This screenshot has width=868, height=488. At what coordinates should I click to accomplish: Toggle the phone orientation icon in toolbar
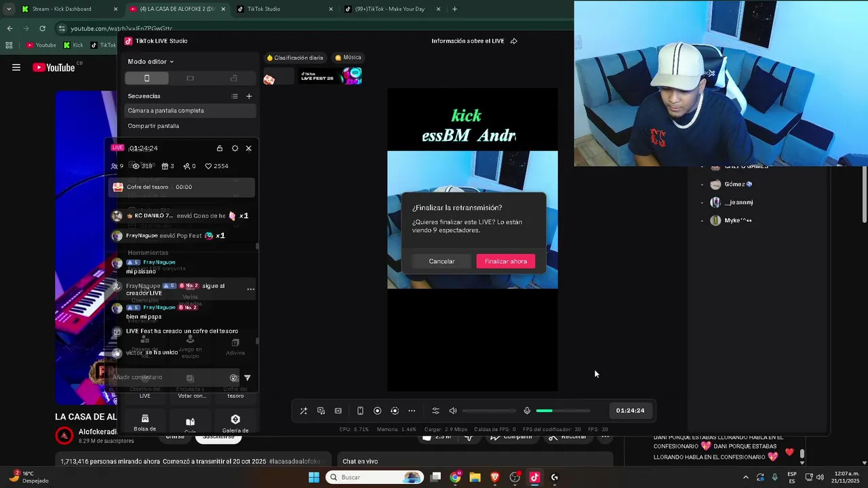360,411
